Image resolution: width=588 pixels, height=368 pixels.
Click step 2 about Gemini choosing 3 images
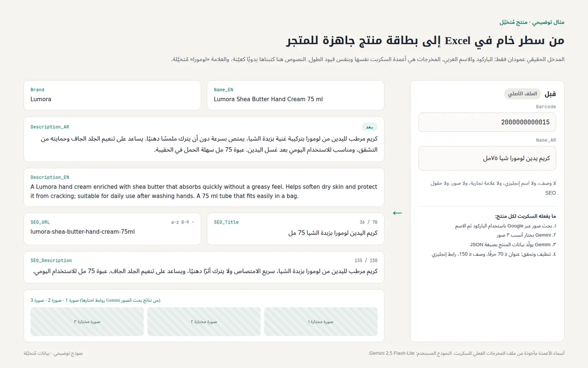pos(526,235)
